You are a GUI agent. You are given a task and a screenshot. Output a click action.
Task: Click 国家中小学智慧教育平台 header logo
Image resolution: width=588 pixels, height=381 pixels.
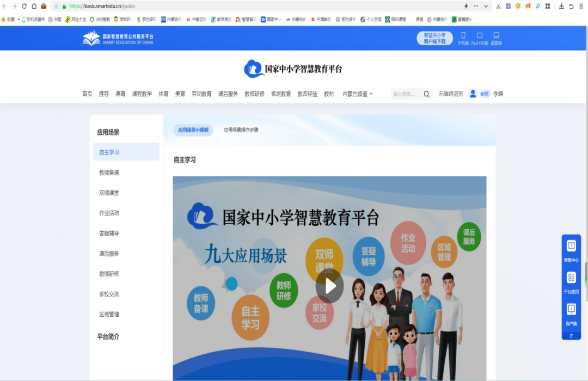[x=293, y=69]
